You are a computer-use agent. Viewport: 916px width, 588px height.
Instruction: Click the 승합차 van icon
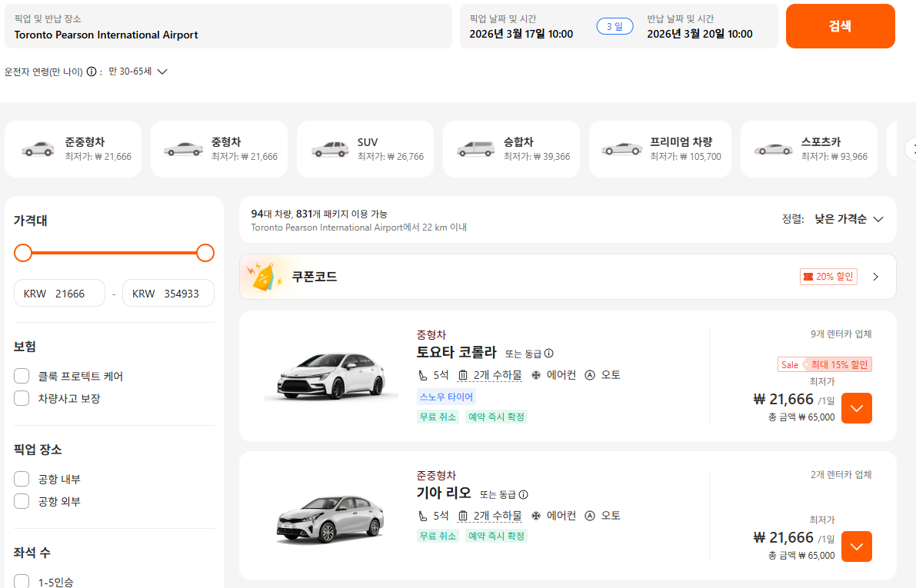(475, 149)
